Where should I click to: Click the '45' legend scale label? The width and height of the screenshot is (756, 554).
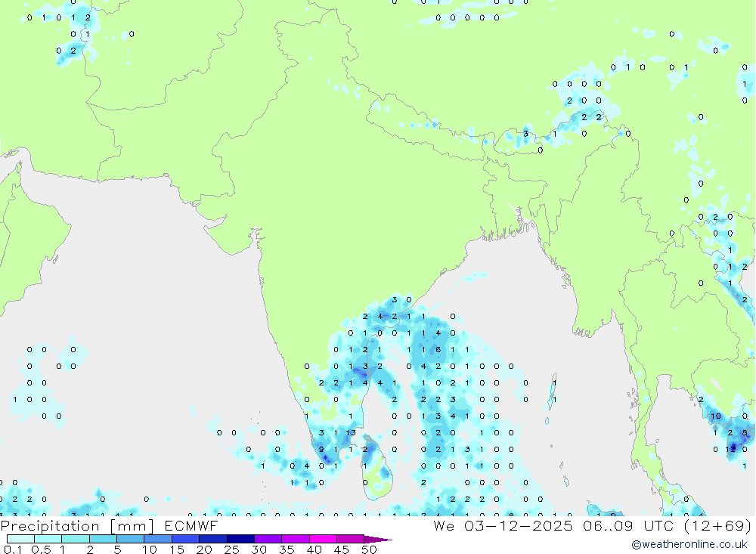[342, 549]
